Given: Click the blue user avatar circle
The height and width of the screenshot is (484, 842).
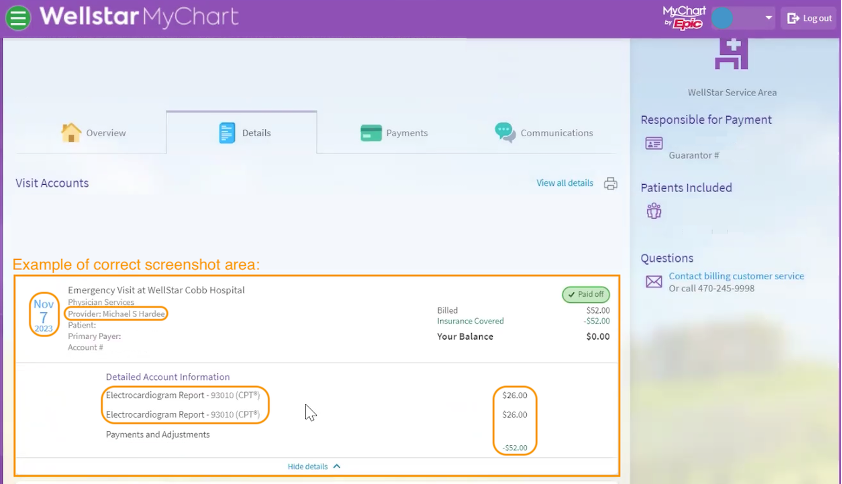Looking at the screenshot, I should [722, 18].
